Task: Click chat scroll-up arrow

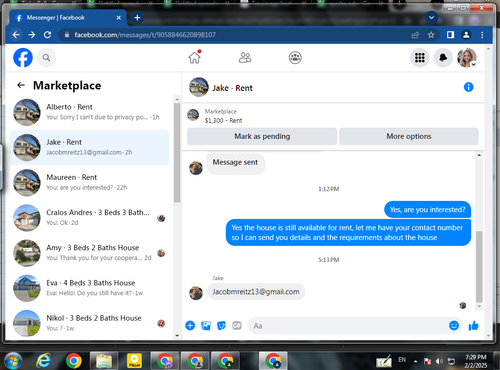Action: click(x=479, y=155)
